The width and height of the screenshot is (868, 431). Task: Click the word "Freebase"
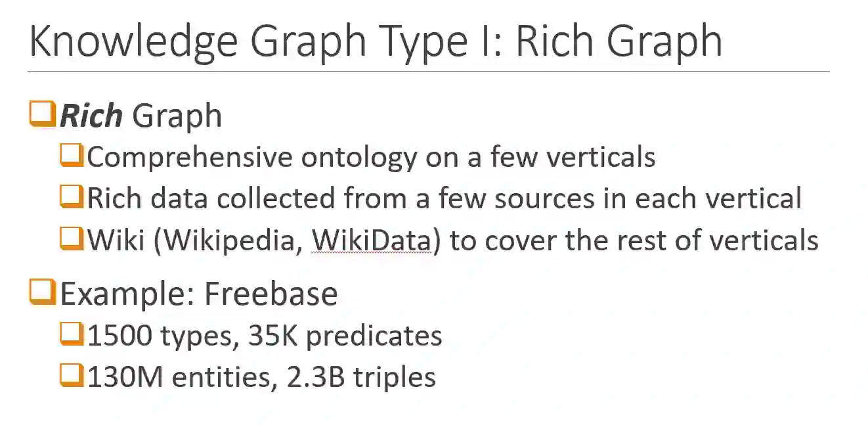pyautogui.click(x=271, y=294)
